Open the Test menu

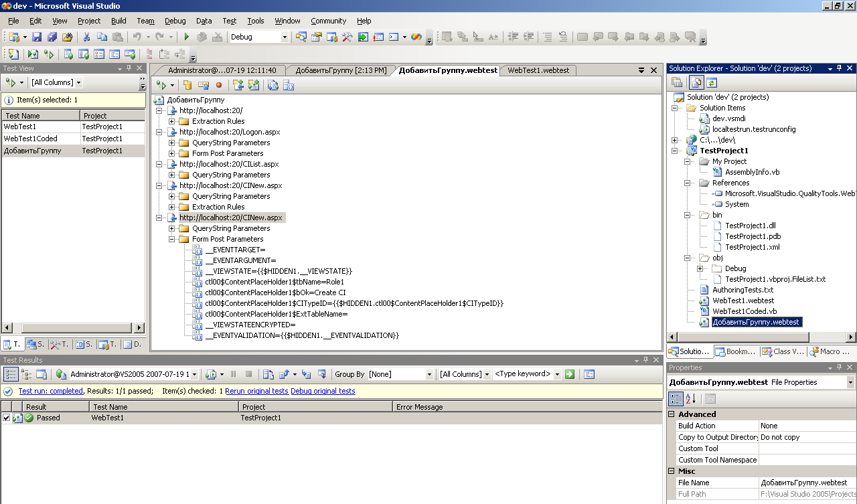pyautogui.click(x=230, y=21)
